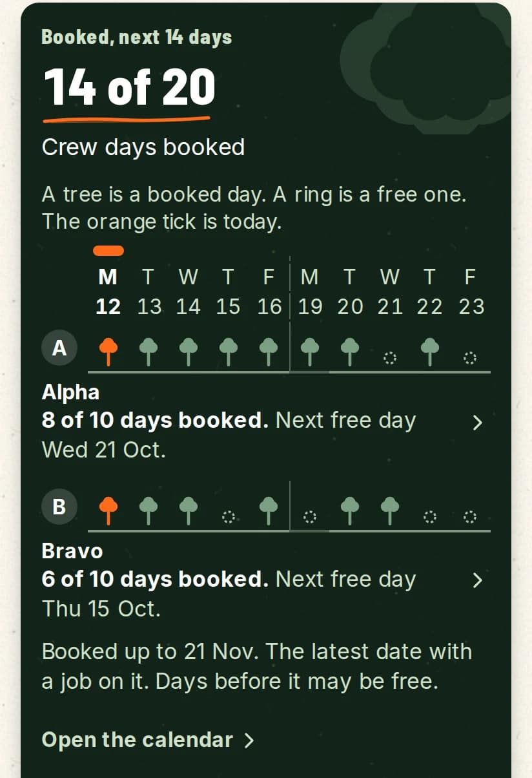This screenshot has height=778, width=532.
Task: Open the calendar link
Action: pyautogui.click(x=148, y=740)
